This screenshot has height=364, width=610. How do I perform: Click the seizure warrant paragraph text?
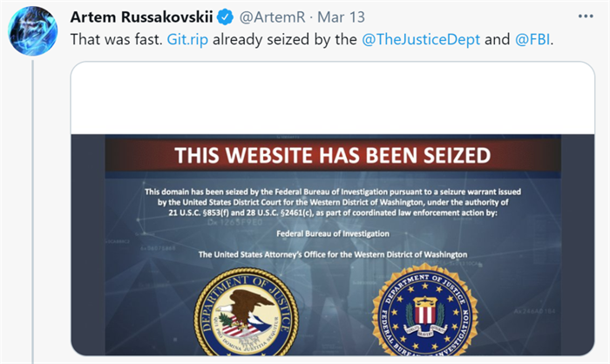click(330, 192)
